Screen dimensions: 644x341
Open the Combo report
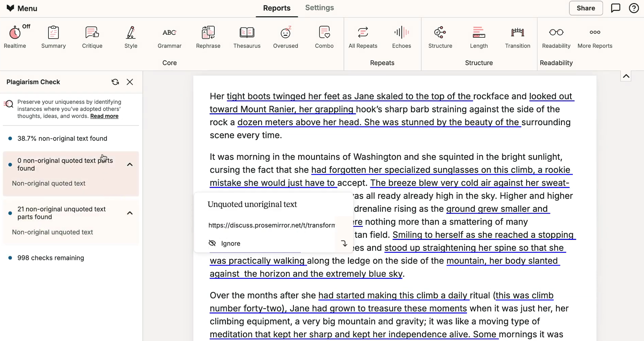(324, 37)
